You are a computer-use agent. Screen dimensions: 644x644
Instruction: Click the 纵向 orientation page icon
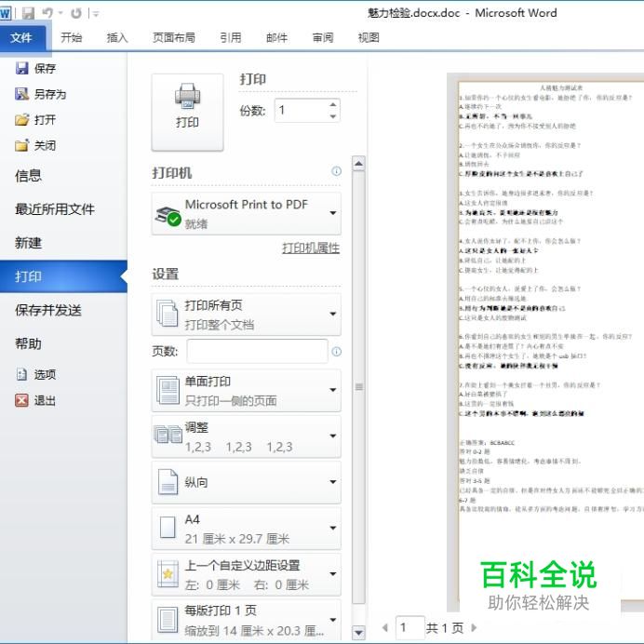coord(168,482)
